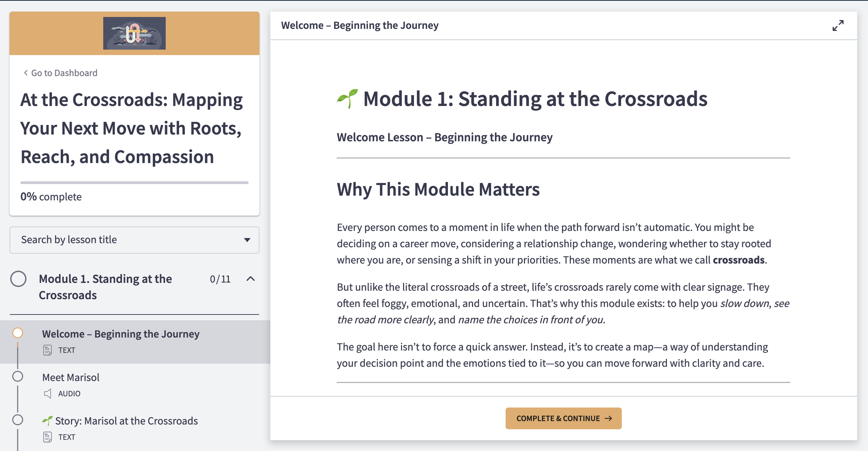Image resolution: width=868 pixels, height=451 pixels.
Task: Click the Module 1 completion circle
Action: (x=18, y=279)
